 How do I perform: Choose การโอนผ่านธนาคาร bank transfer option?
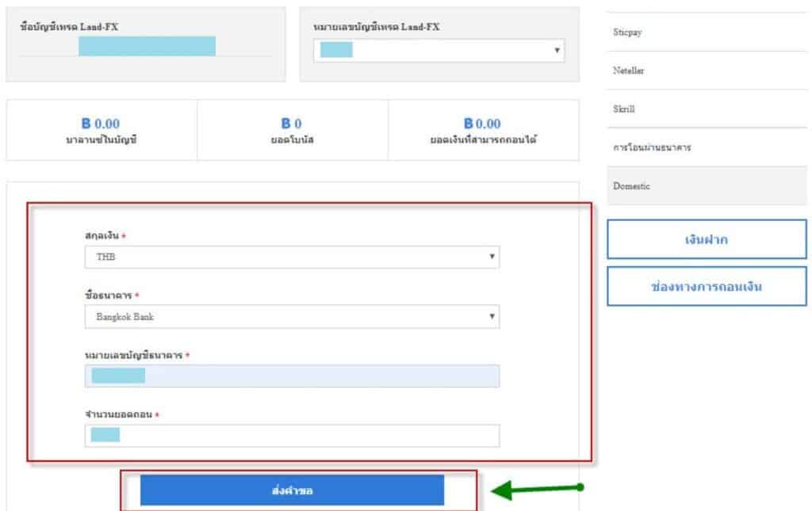(x=707, y=147)
